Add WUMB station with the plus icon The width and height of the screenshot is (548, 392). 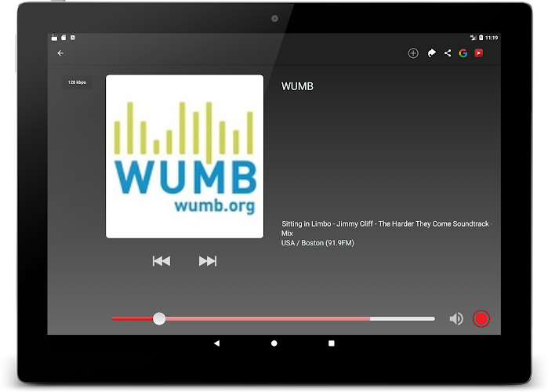[413, 53]
